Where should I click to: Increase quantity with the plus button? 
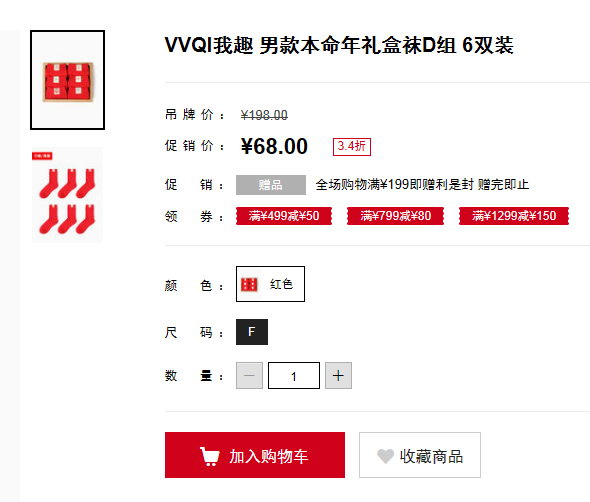[x=338, y=376]
